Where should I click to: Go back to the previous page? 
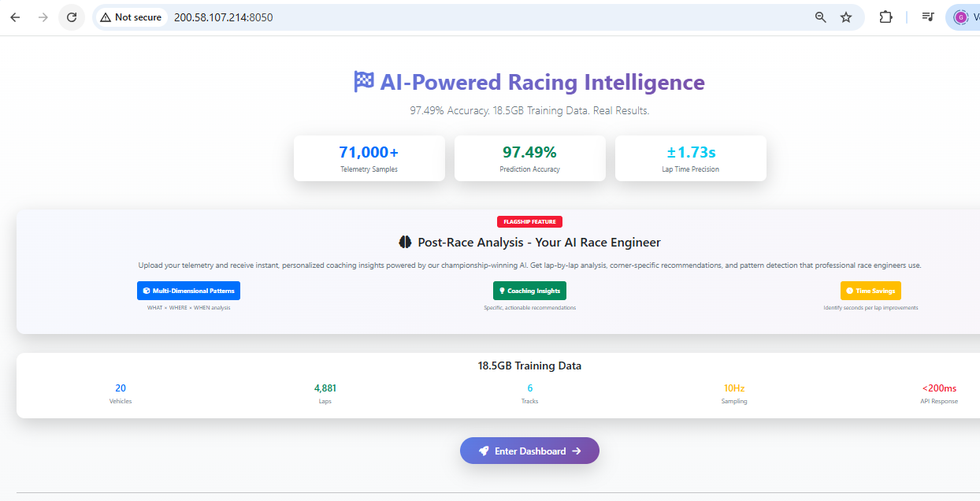(15, 17)
